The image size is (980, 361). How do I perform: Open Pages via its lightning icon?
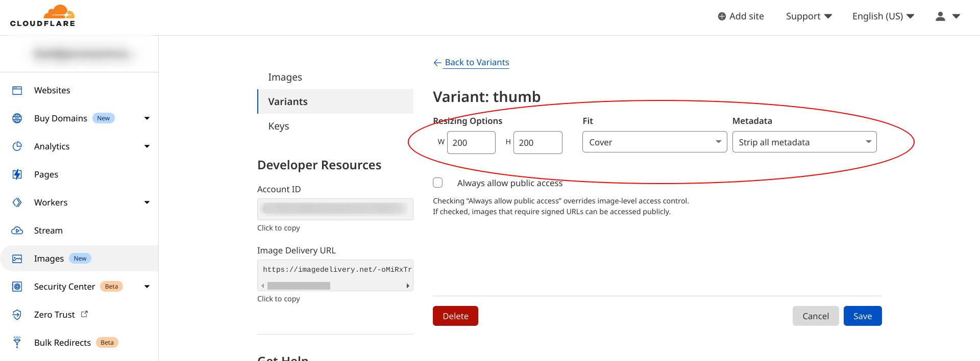(x=17, y=174)
